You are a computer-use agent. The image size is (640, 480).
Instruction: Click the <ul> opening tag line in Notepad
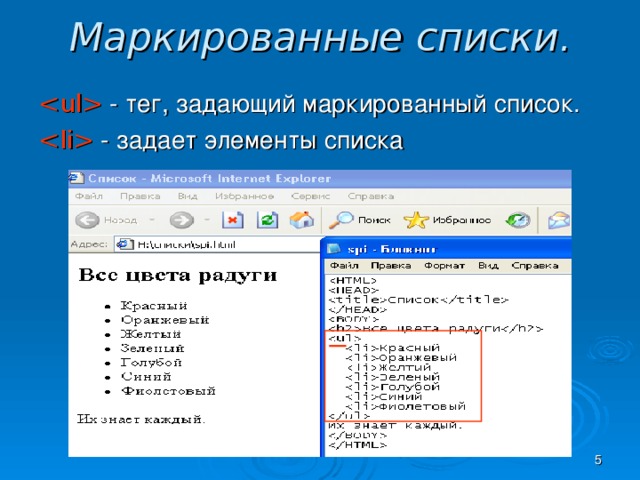[x=344, y=338]
